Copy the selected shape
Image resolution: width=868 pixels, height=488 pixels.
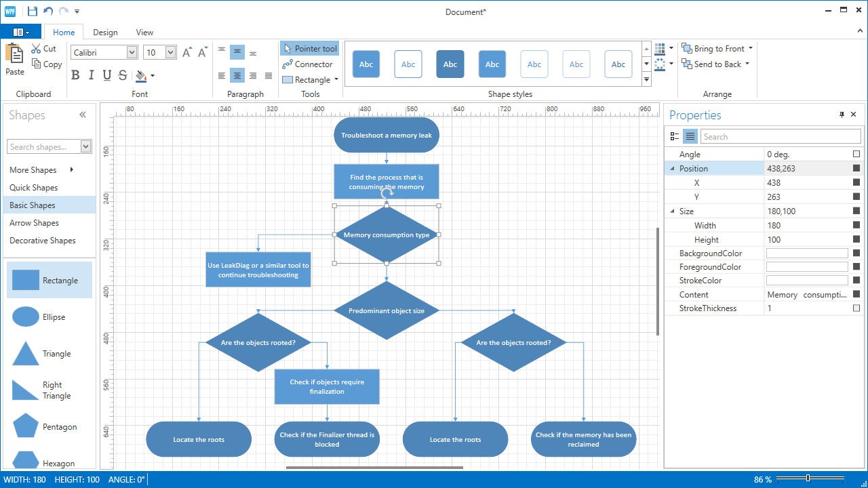[x=47, y=64]
